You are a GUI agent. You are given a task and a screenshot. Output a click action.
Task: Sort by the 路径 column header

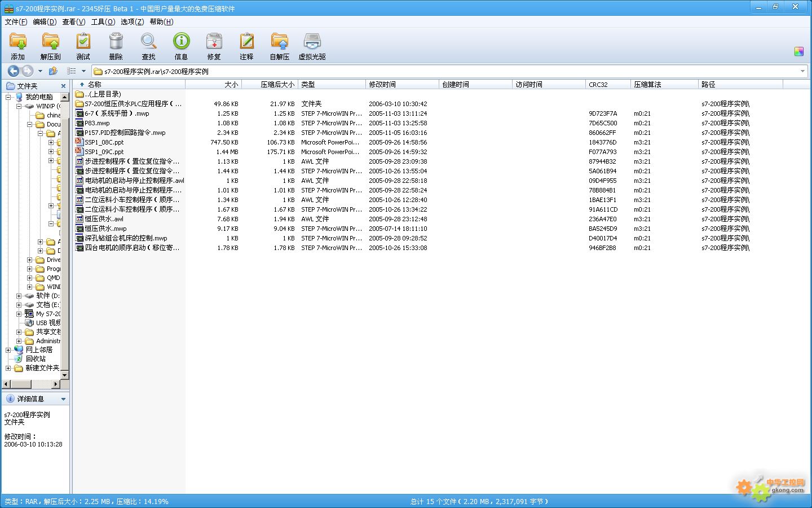741,85
